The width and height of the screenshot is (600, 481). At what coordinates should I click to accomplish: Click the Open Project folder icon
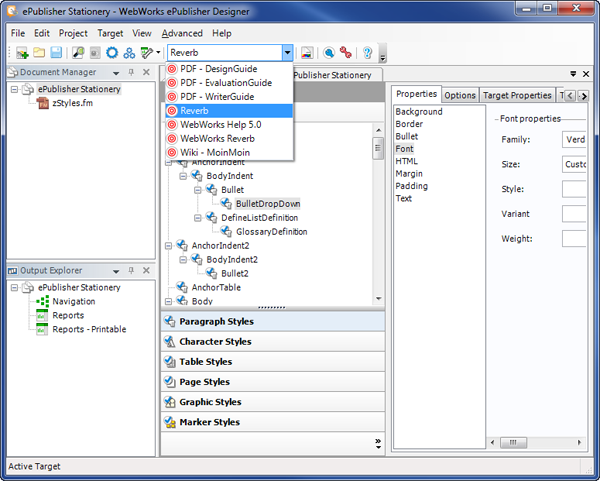click(x=39, y=53)
